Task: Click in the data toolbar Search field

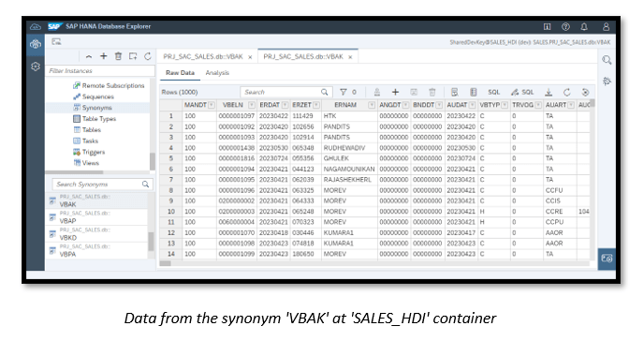Action: (x=285, y=92)
